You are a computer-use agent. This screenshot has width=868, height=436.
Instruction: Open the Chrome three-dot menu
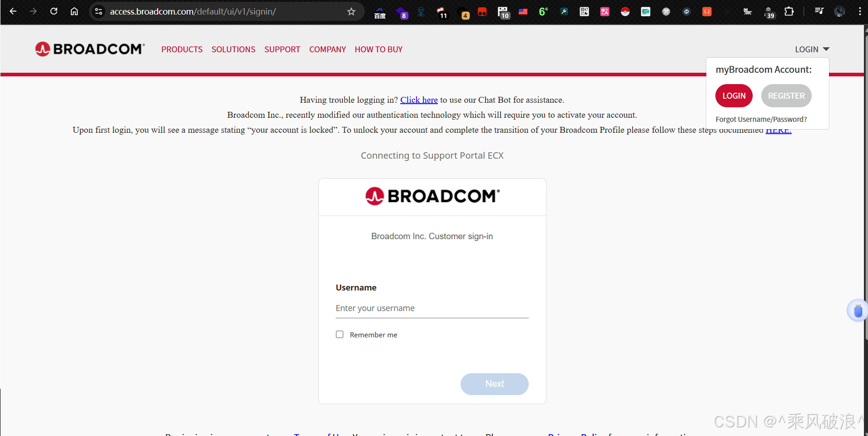click(859, 11)
